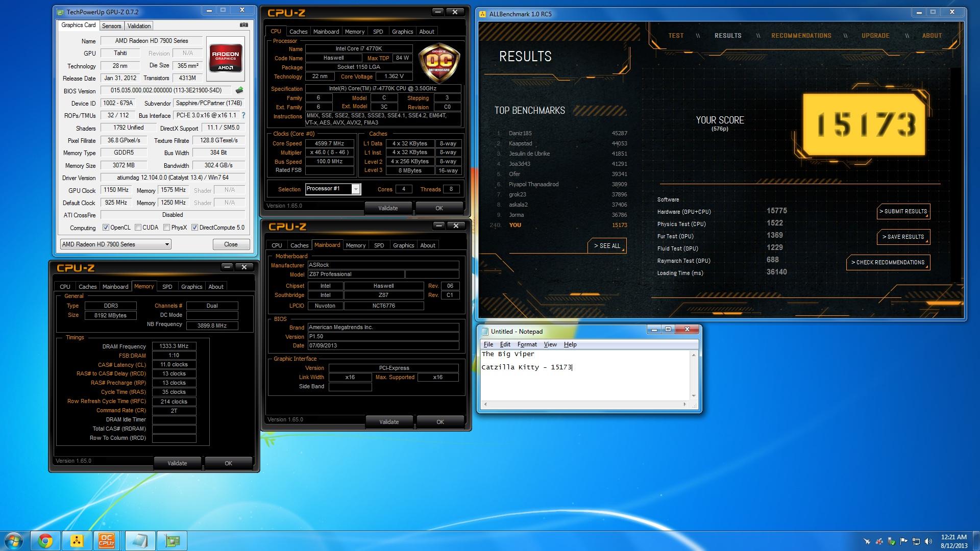
Task: Open Graphics tab in the Memory CPU-Z window
Action: pos(192,287)
